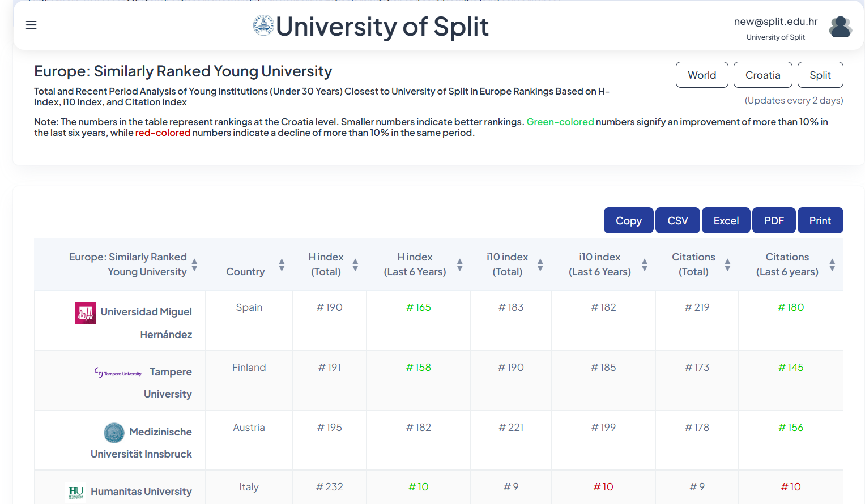
Task: Export the table as Excel
Action: (726, 220)
